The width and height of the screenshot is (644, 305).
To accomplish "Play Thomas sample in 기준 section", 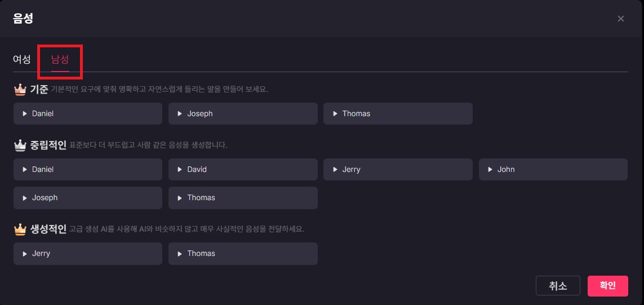I will pos(335,113).
